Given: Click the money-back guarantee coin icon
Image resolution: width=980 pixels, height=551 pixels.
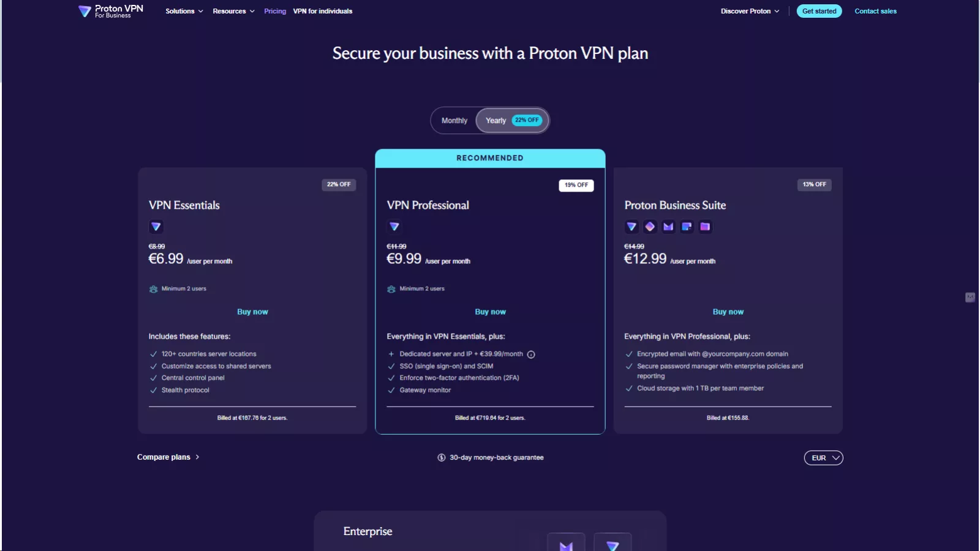Looking at the screenshot, I should [440, 457].
